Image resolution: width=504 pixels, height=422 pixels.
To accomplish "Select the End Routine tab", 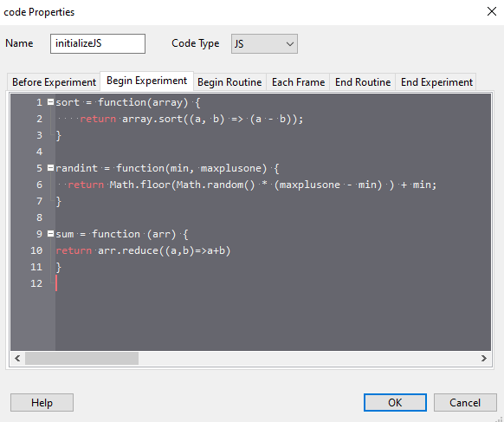I will [363, 82].
